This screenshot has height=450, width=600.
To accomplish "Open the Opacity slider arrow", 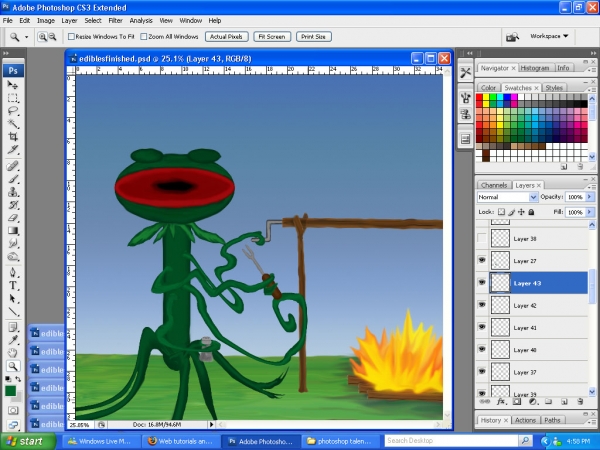I will [x=590, y=197].
